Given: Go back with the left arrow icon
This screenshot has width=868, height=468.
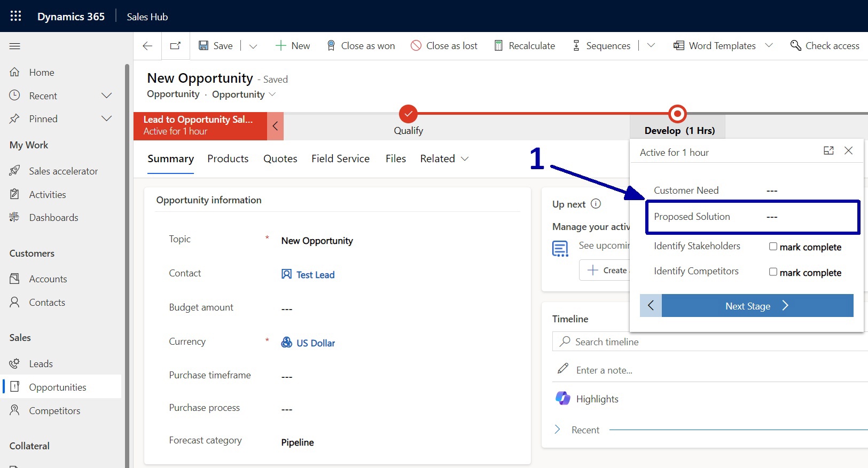Looking at the screenshot, I should click(147, 46).
